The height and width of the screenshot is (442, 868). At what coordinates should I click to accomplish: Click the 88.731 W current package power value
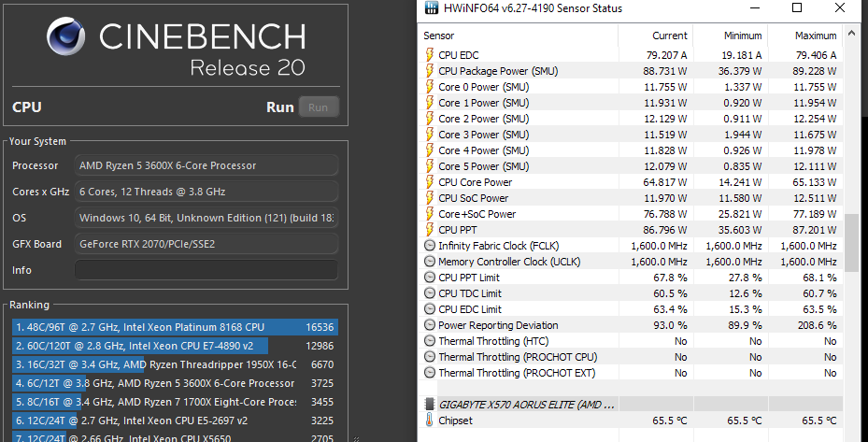tap(665, 71)
